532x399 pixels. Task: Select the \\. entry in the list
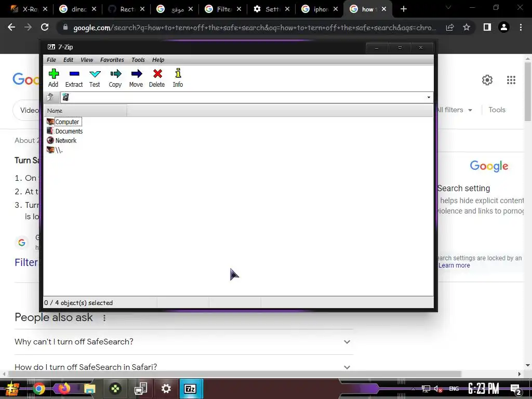pos(55,150)
